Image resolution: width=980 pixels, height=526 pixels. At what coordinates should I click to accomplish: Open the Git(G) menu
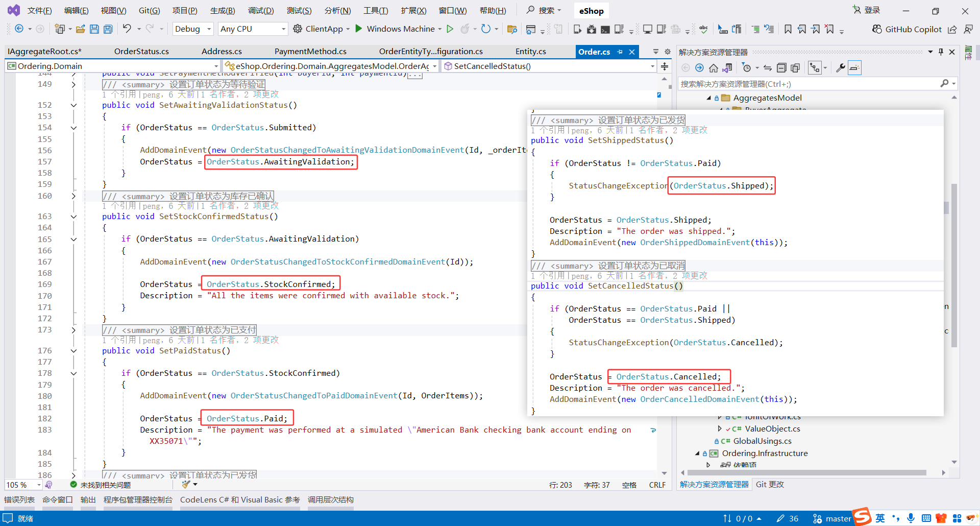pos(150,11)
